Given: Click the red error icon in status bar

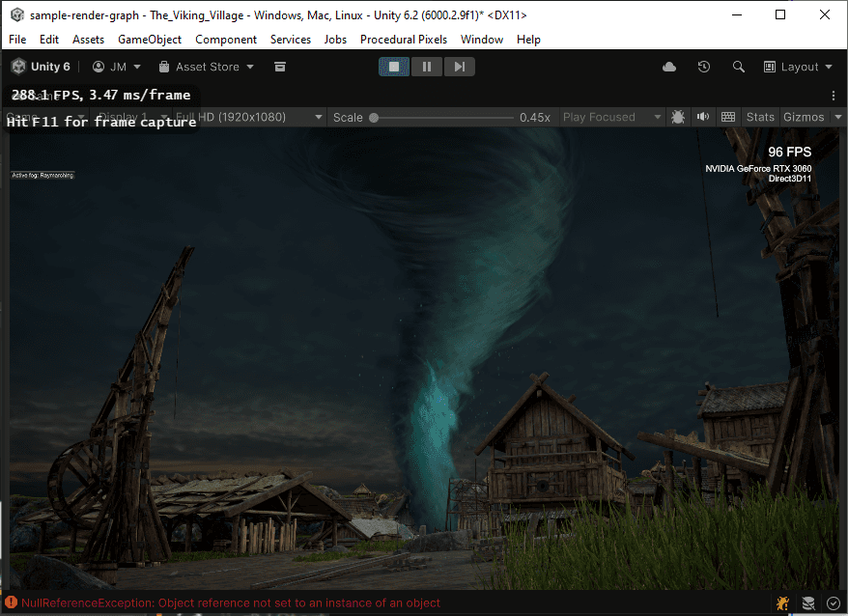Looking at the screenshot, I should (11, 602).
